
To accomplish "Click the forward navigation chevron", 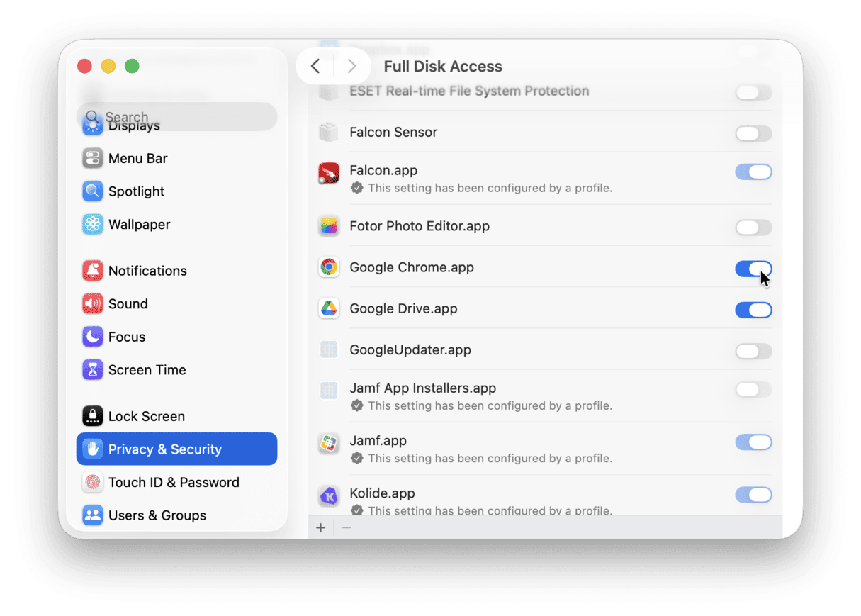I will (352, 66).
